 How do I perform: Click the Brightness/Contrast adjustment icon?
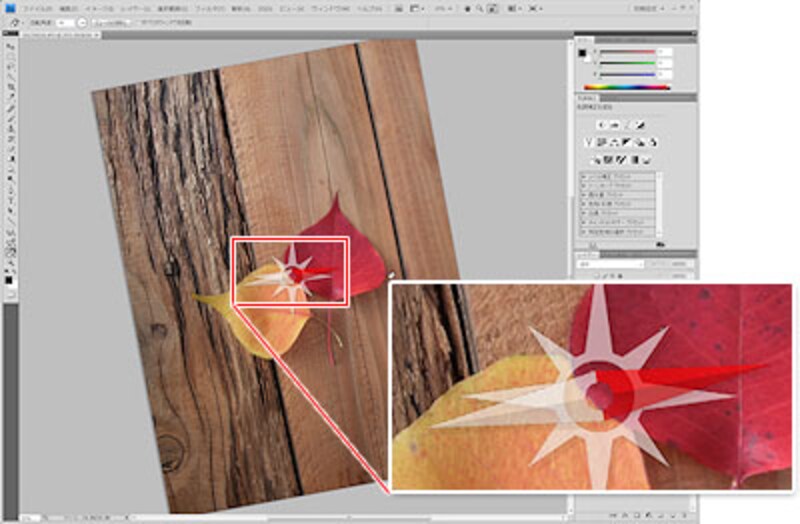[600, 125]
